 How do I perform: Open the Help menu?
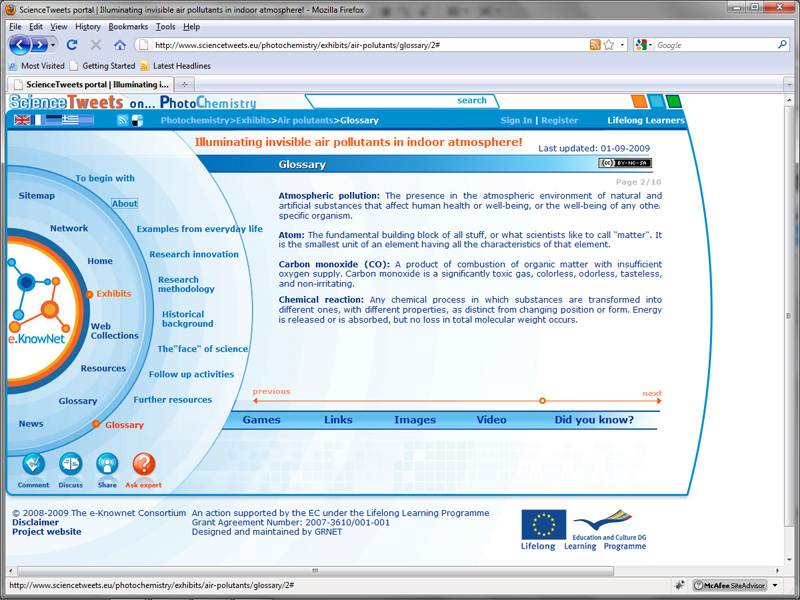click(191, 27)
